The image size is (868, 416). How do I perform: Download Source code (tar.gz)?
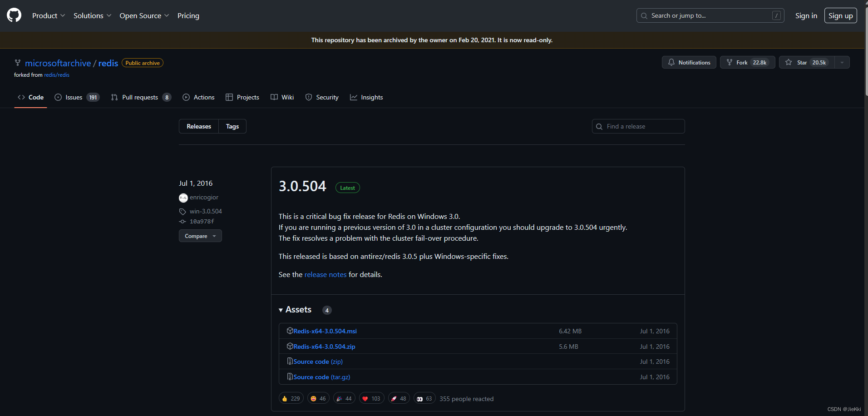(x=321, y=377)
